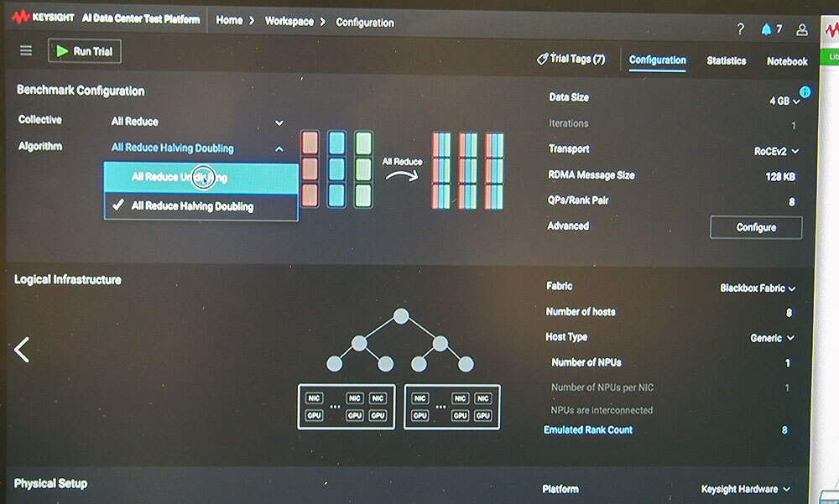Open the Fabric Blackbox Fabric dropdown

pyautogui.click(x=757, y=288)
